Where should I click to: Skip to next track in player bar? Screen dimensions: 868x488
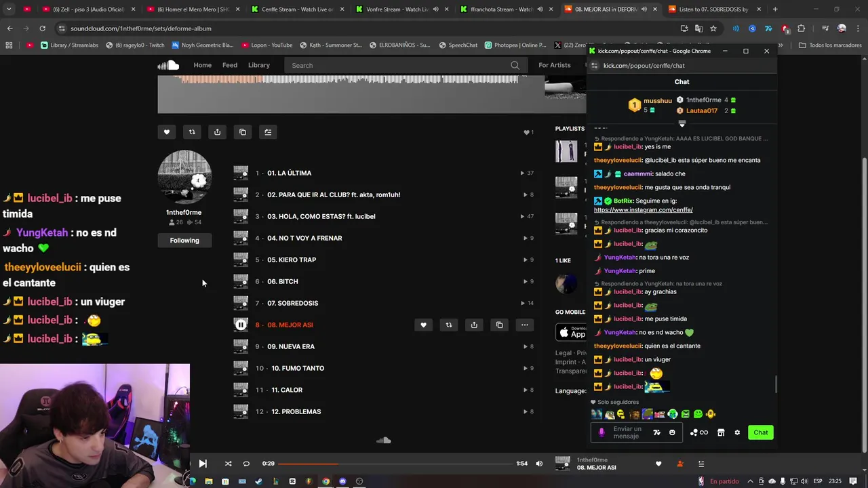pyautogui.click(x=203, y=464)
